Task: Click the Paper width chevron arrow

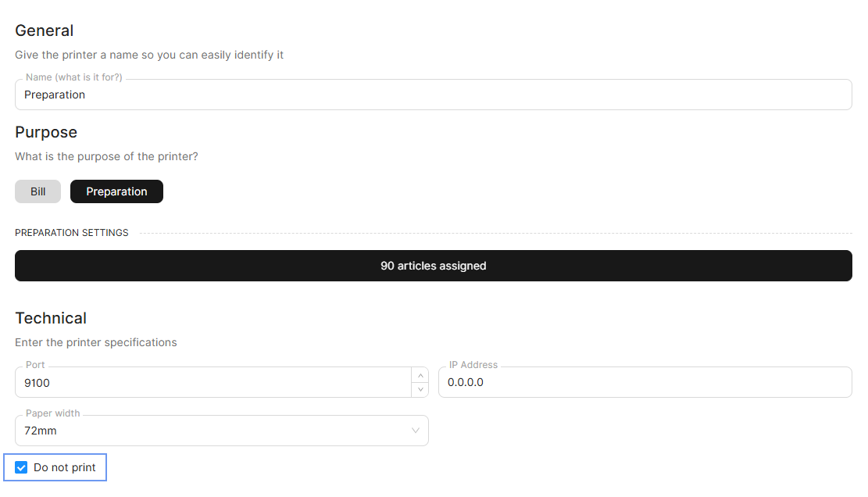Action: click(x=416, y=431)
